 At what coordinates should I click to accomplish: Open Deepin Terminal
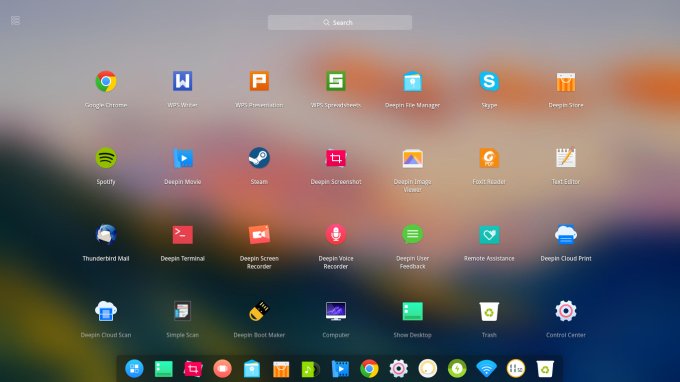183,235
